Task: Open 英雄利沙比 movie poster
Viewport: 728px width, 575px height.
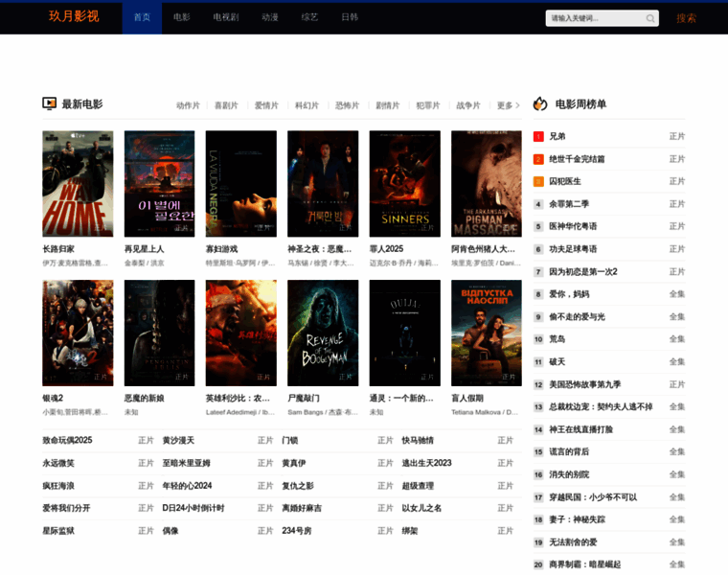Action: tap(241, 333)
